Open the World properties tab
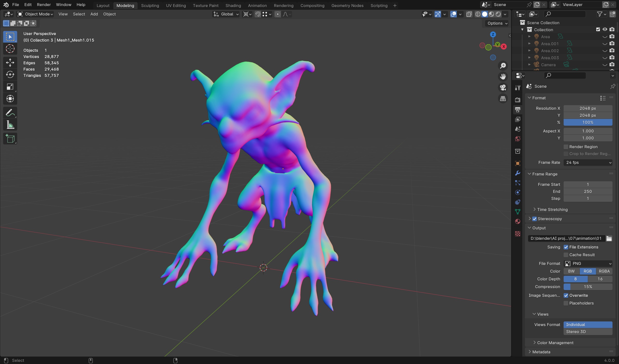The image size is (619, 364). 517,139
